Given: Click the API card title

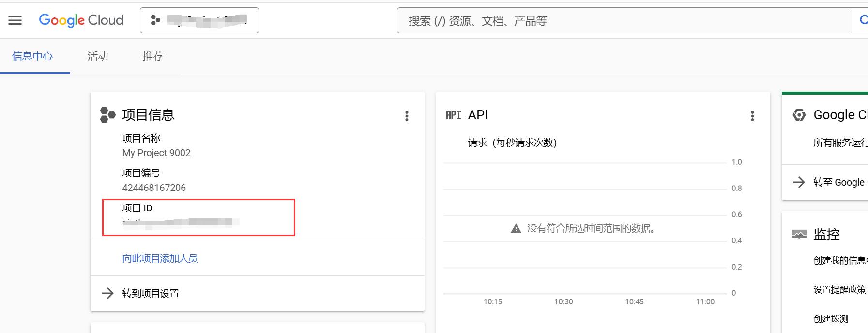Looking at the screenshot, I should (x=478, y=115).
